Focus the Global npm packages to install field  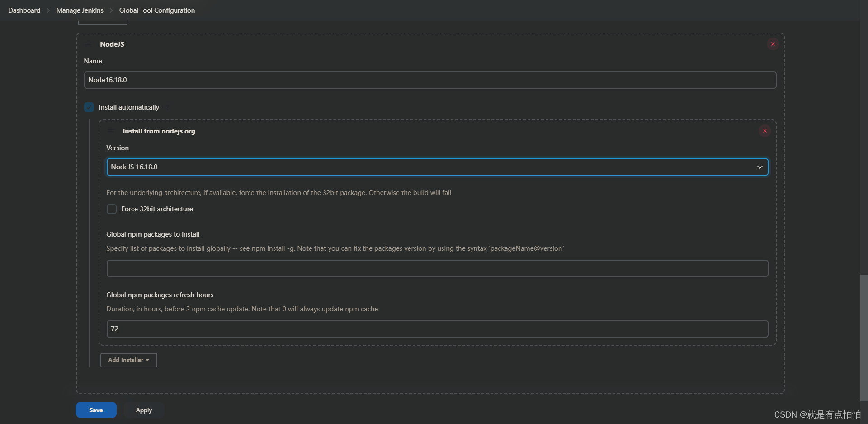click(x=437, y=268)
